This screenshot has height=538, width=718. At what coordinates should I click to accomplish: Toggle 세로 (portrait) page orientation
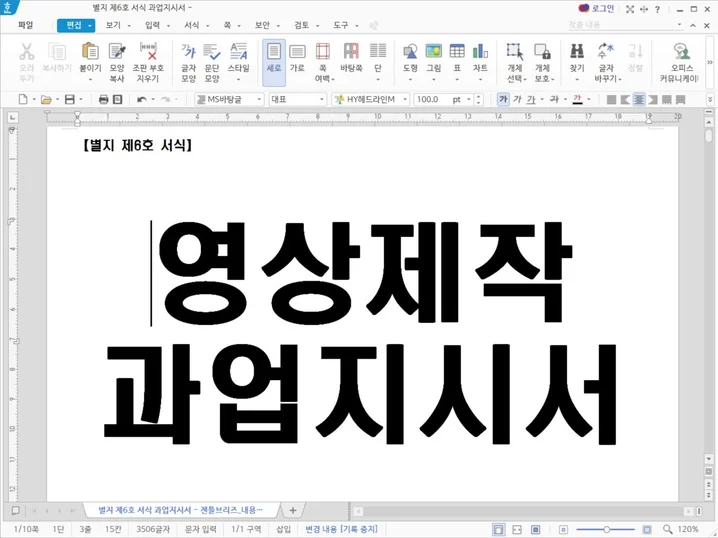[x=274, y=58]
